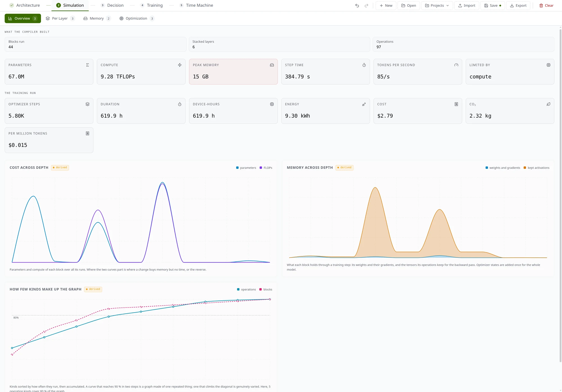This screenshot has width=562, height=392.
Task: Click the drive icon on Peak Memory card
Action: point(272,65)
